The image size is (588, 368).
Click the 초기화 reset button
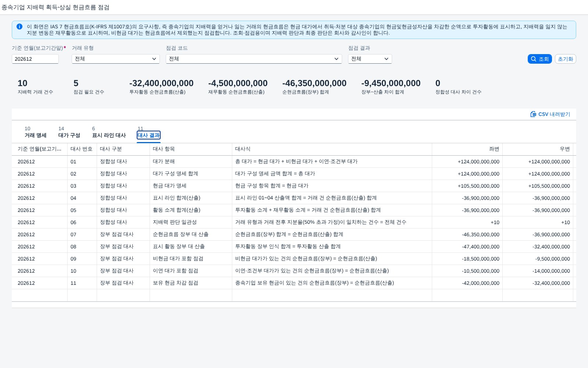tap(565, 59)
